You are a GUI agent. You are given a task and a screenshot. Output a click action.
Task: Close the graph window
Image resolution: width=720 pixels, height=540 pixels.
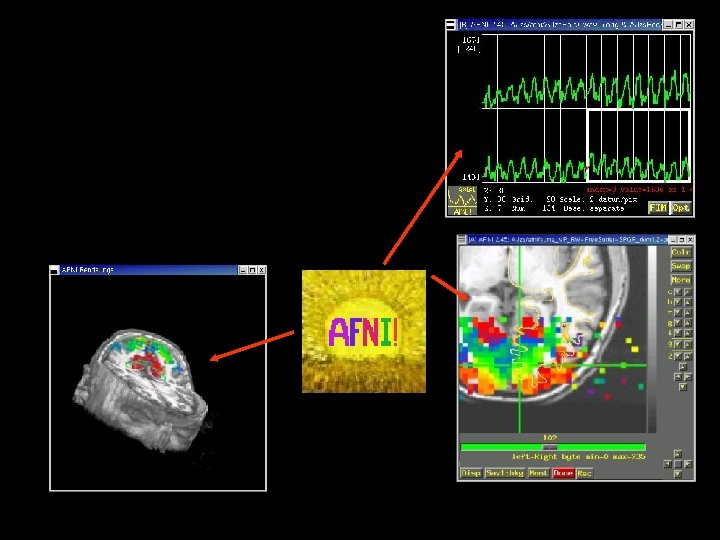tap(689, 25)
